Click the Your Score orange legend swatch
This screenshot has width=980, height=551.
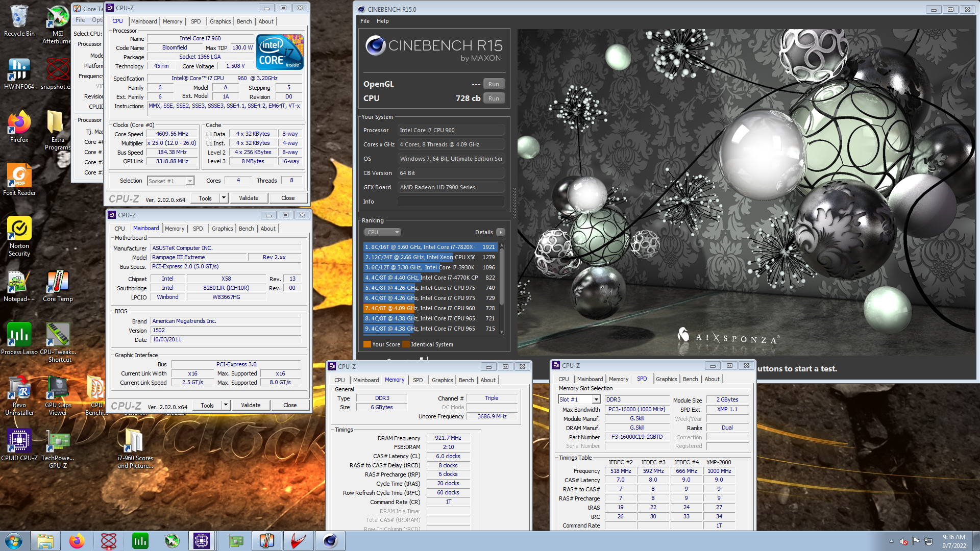tap(367, 344)
